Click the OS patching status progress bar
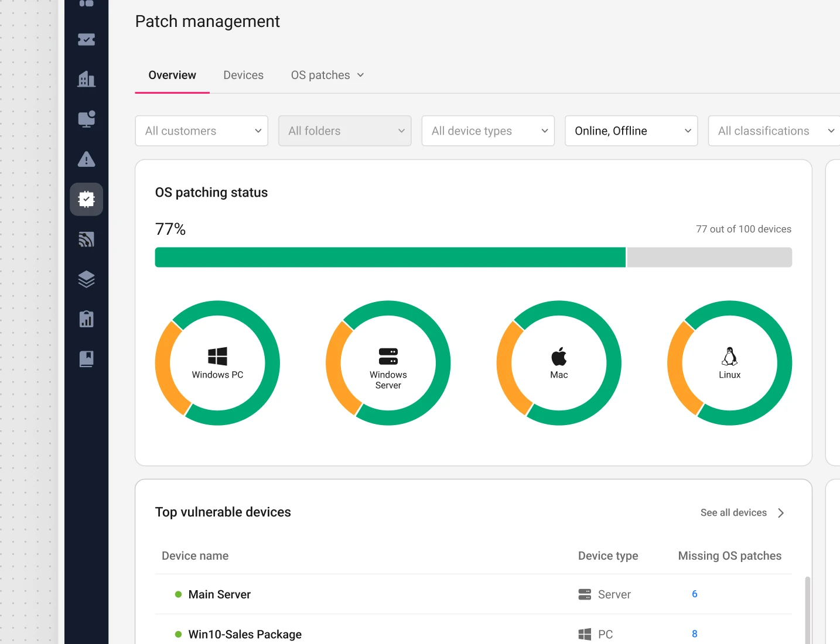The width and height of the screenshot is (840, 644). (473, 257)
